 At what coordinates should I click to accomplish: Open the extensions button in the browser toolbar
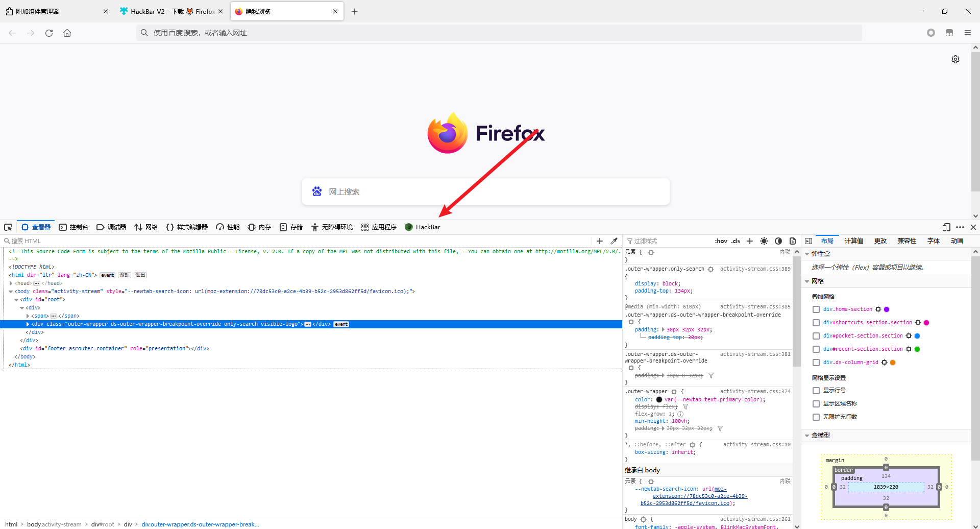point(949,33)
